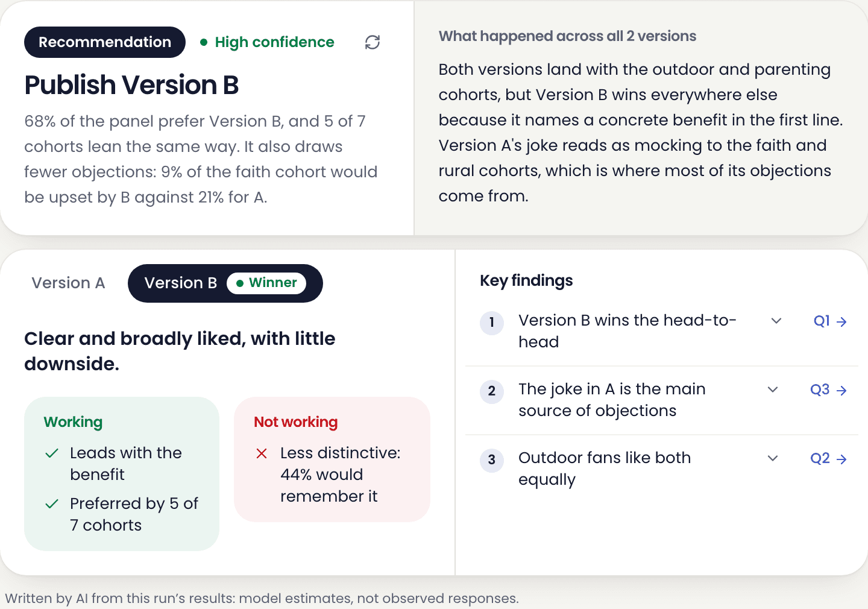This screenshot has height=609, width=868.
Task: Click the Winner badge
Action: (266, 283)
